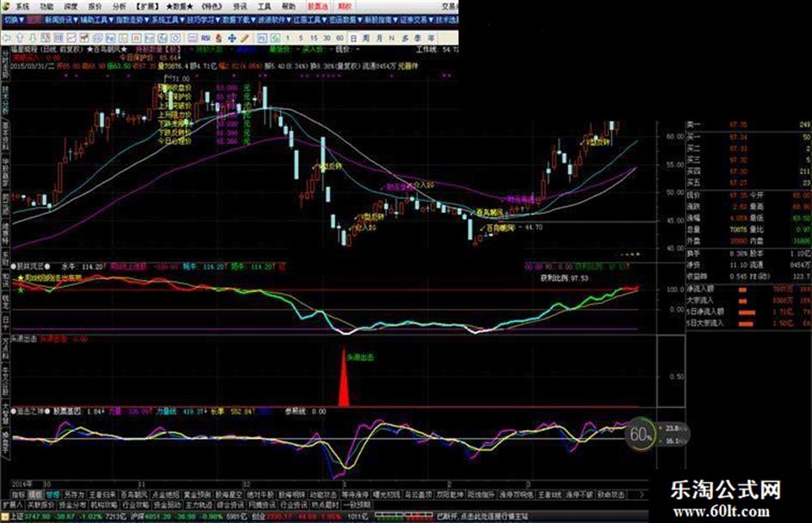812x523 pixels.
Task: Click the 期权 button in menu bar
Action: (344, 7)
